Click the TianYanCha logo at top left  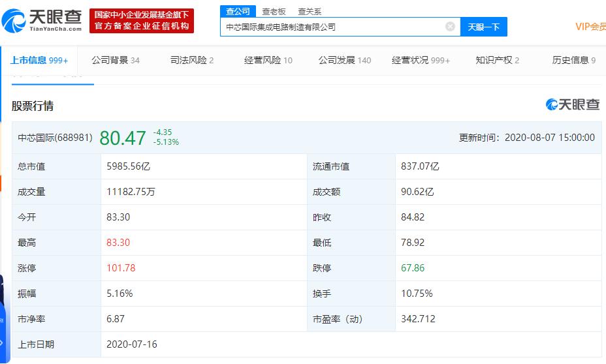coord(42,21)
